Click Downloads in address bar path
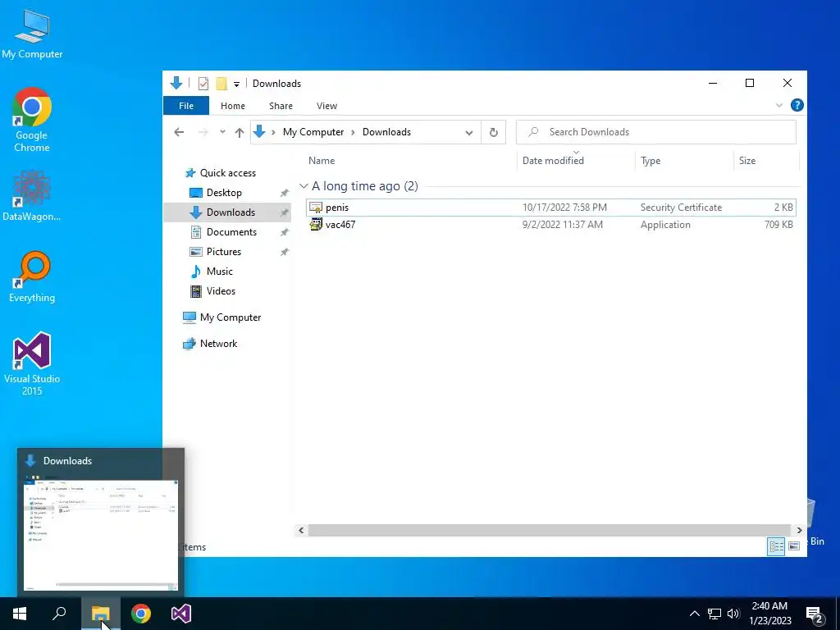 click(x=386, y=132)
